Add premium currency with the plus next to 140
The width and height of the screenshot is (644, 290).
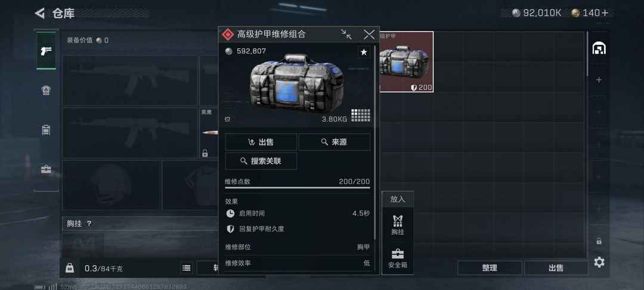click(x=605, y=13)
